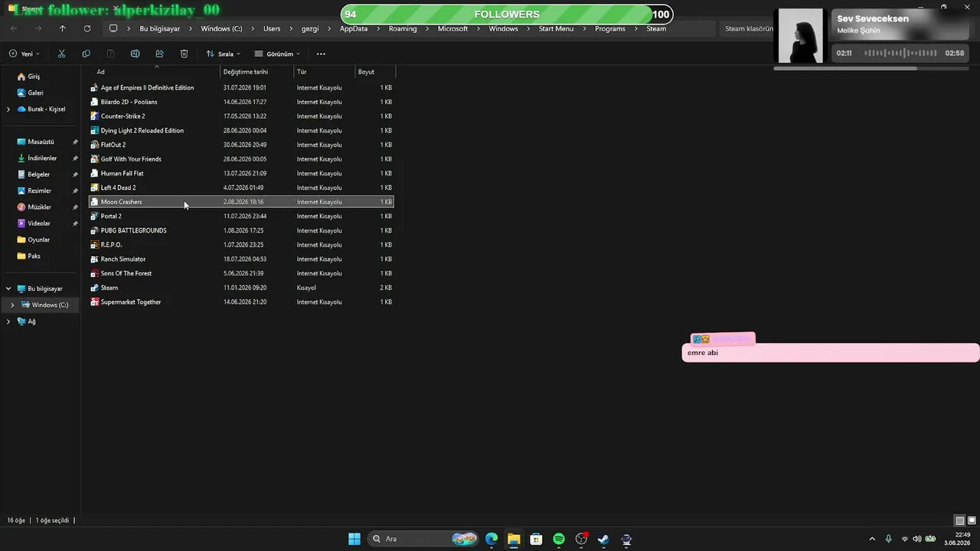Click the Ranch Simulator shortcut icon
The width and height of the screenshot is (980, 551).
tap(94, 259)
